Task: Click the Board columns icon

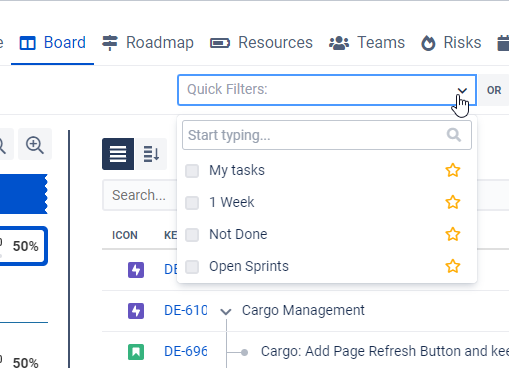Action: pyautogui.click(x=27, y=43)
